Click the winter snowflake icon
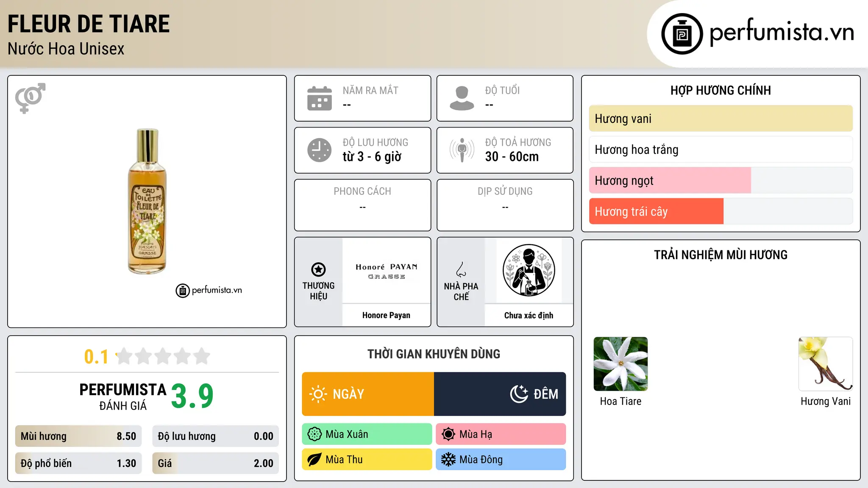Image resolution: width=868 pixels, height=488 pixels. click(x=448, y=460)
